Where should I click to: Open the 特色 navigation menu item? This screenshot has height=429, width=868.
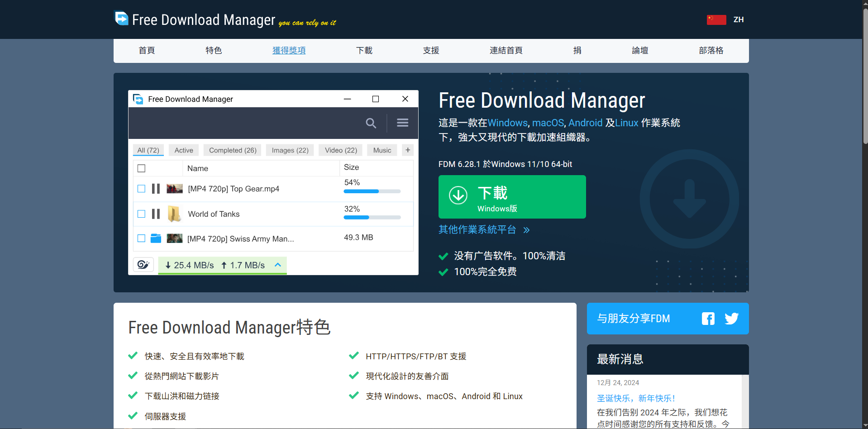pyautogui.click(x=214, y=51)
